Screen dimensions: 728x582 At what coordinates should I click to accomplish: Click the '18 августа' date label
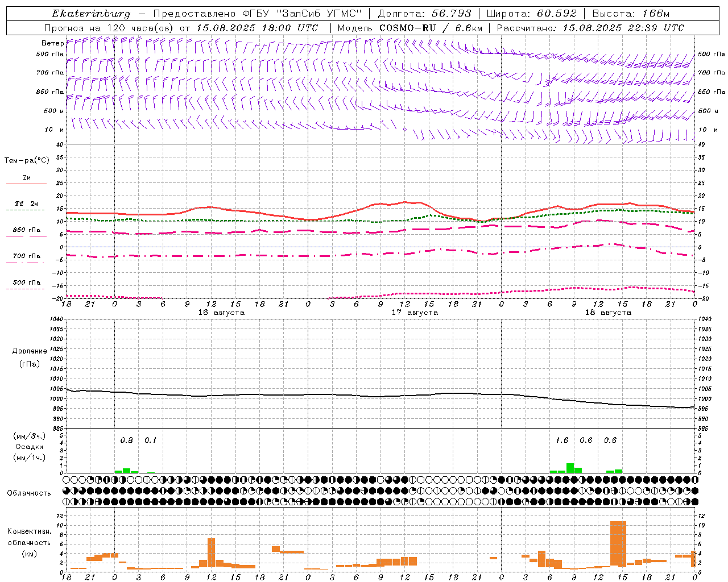608,313
